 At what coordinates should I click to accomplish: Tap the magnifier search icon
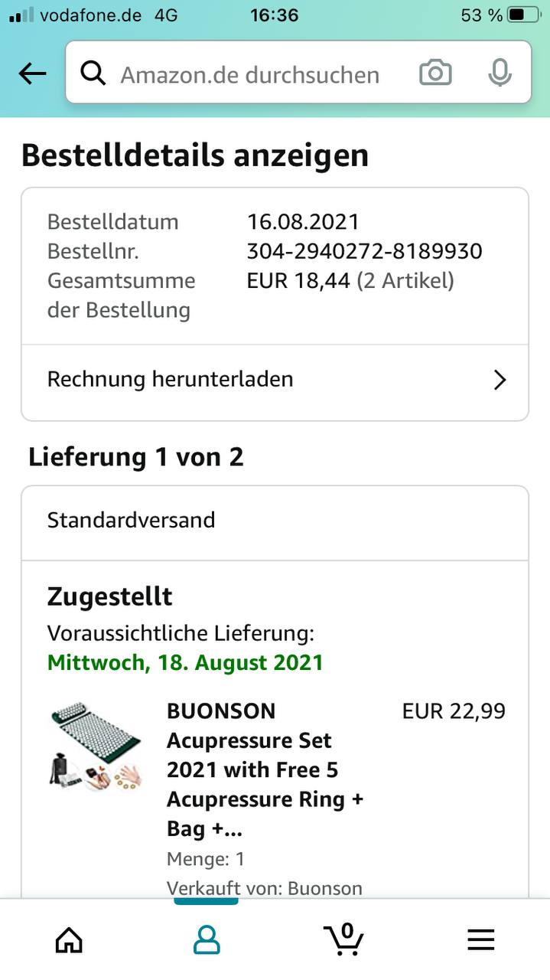[93, 73]
